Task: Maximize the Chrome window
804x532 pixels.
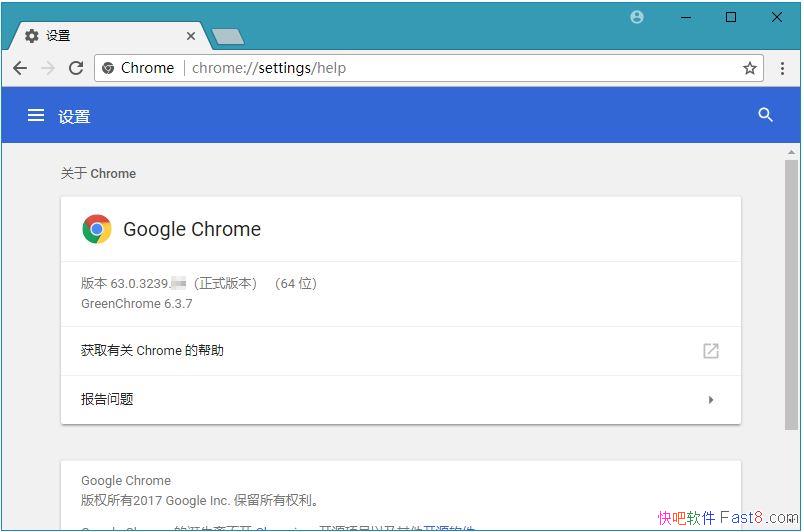Action: point(731,17)
